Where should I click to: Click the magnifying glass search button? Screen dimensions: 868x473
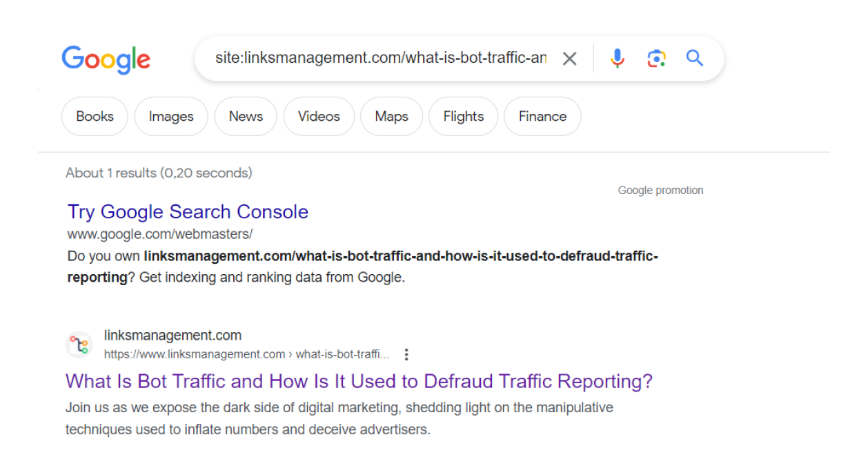[x=695, y=59]
